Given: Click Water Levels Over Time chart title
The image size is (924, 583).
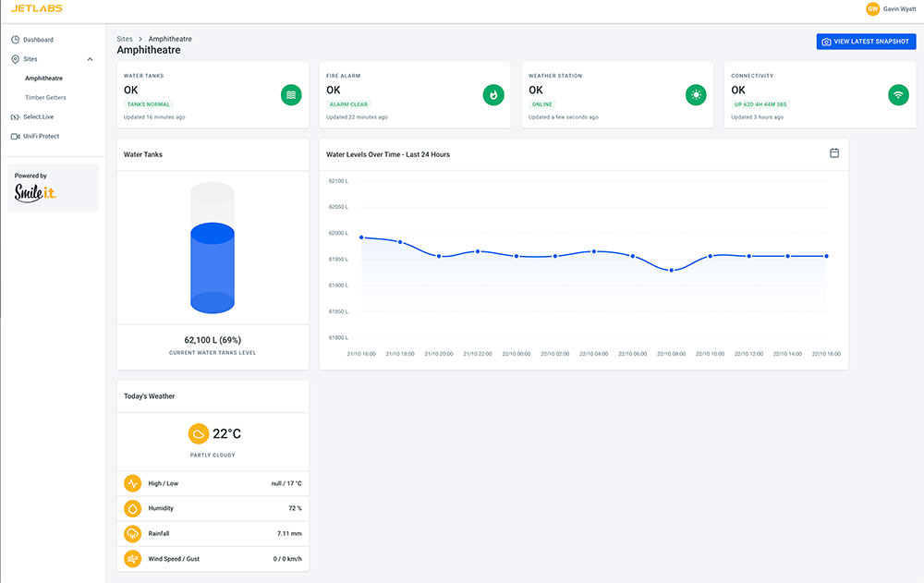Looking at the screenshot, I should tap(388, 154).
